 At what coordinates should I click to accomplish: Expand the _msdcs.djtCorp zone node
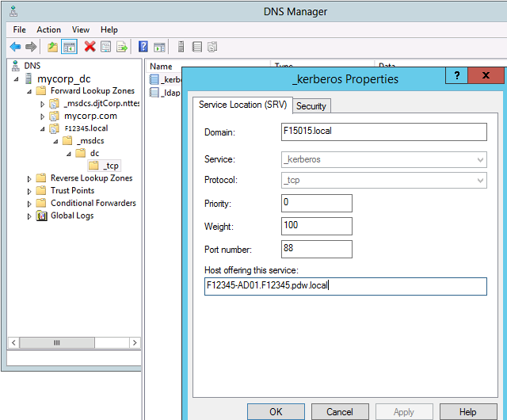click(42, 104)
